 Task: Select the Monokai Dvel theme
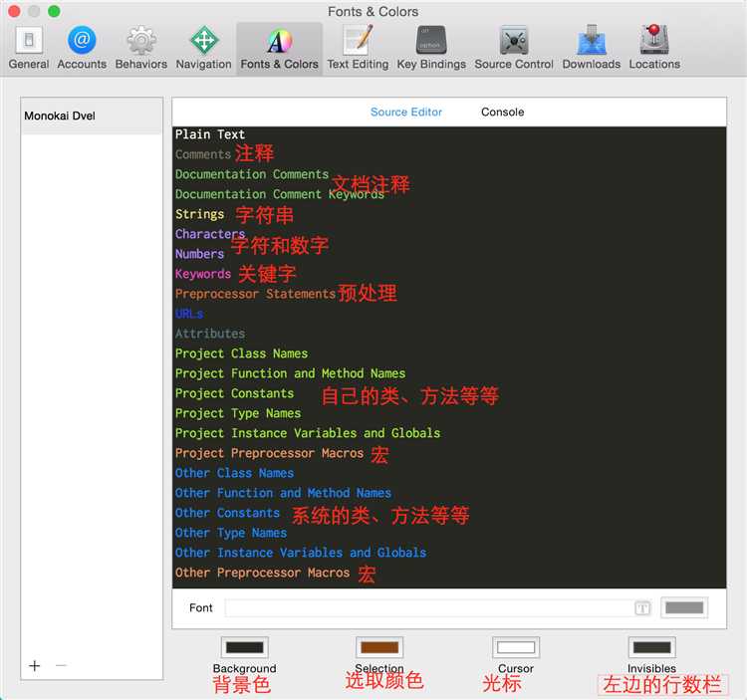point(92,116)
